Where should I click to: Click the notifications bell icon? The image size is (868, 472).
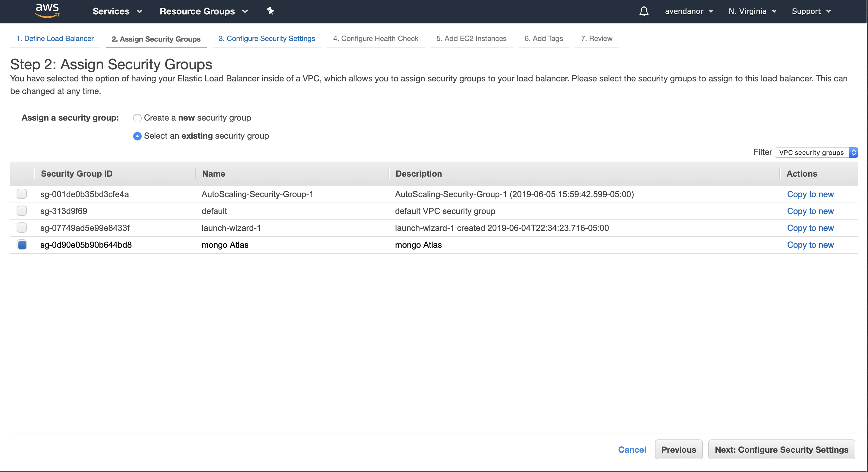tap(644, 11)
